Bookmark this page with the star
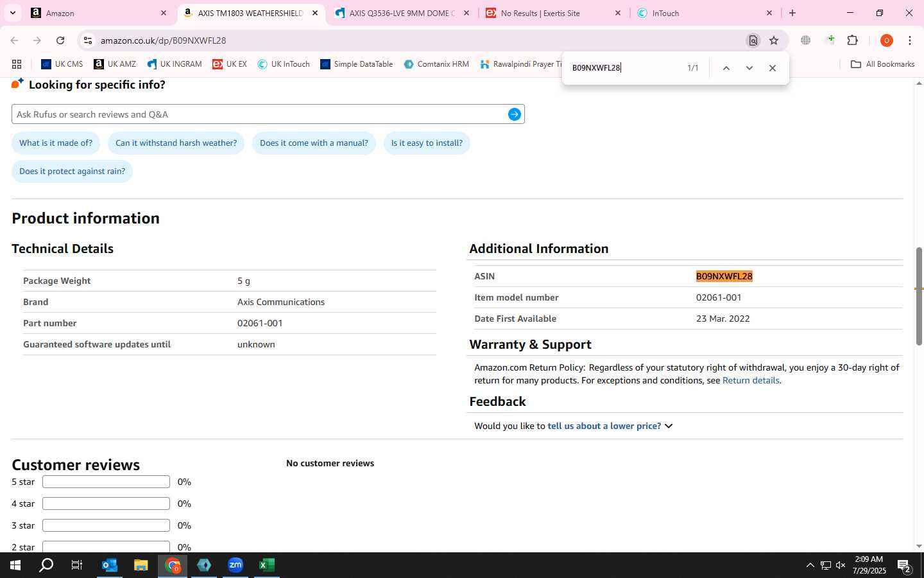Viewport: 924px width, 578px height. click(774, 40)
